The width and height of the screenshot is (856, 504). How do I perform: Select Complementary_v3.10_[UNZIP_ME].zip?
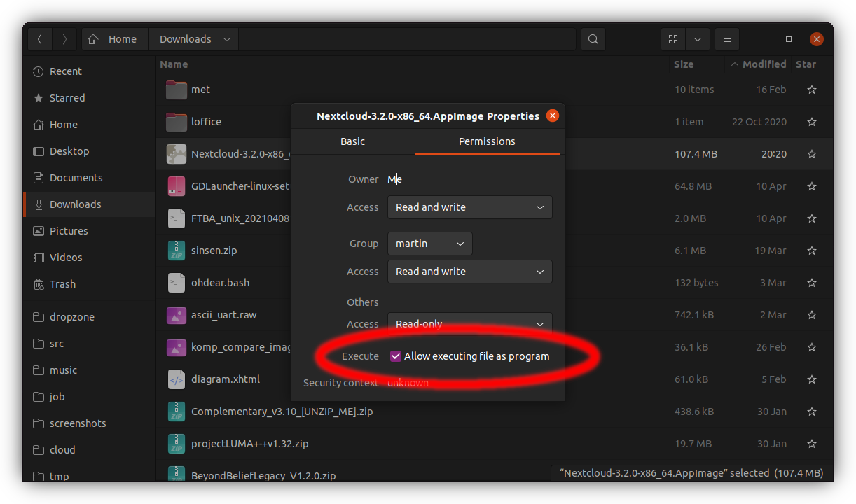coord(282,412)
